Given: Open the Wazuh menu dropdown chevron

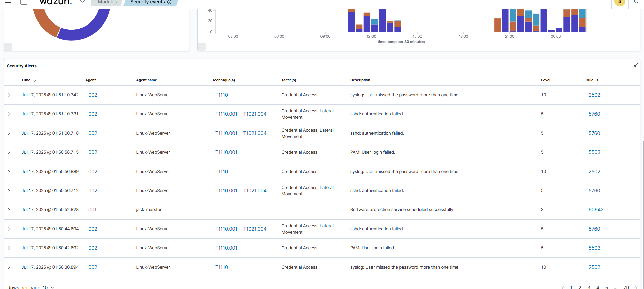Looking at the screenshot, I should (x=83, y=2).
